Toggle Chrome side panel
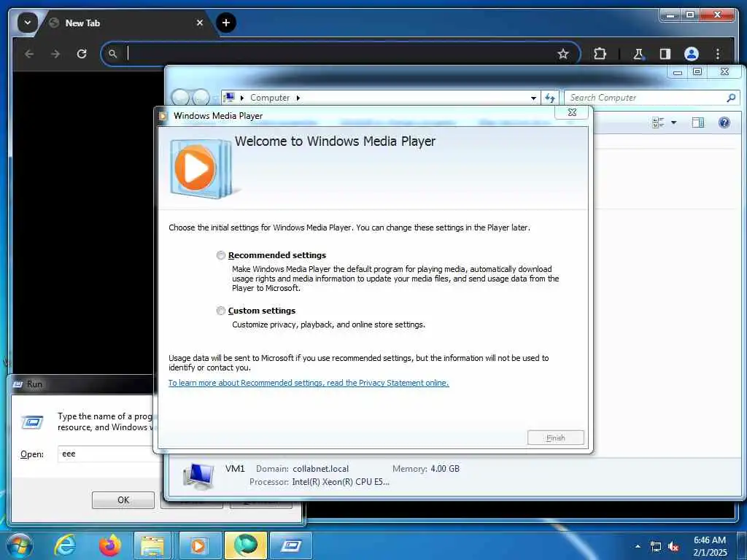The image size is (747, 560). coord(665,54)
